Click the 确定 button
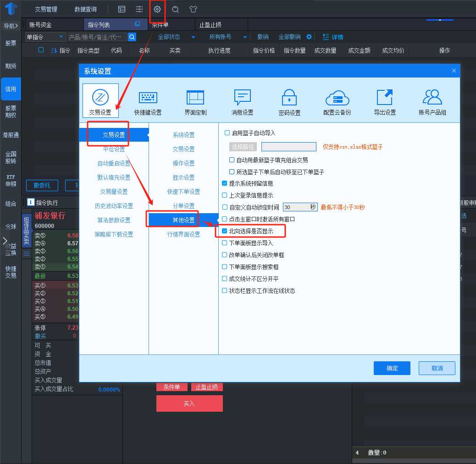The image size is (476, 464). [392, 368]
